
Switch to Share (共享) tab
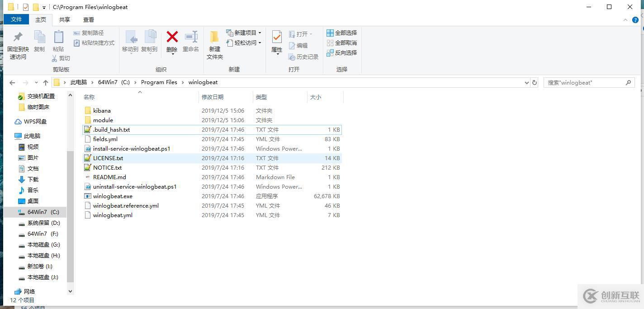65,19
